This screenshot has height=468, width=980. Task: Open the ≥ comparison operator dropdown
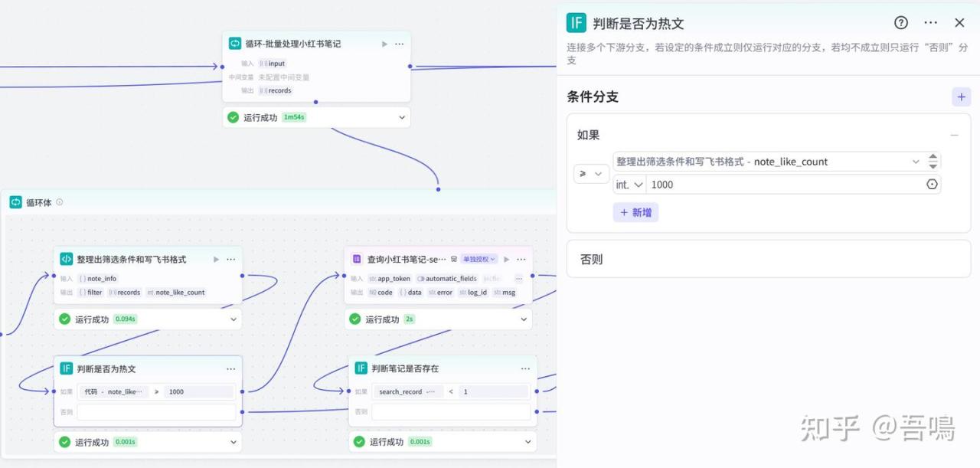tap(590, 174)
